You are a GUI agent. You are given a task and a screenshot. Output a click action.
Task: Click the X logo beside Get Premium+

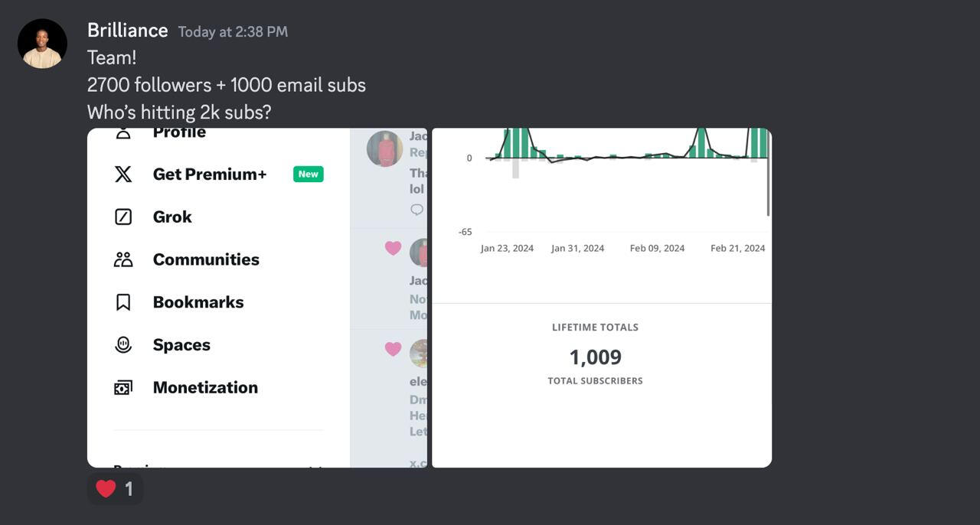click(123, 174)
